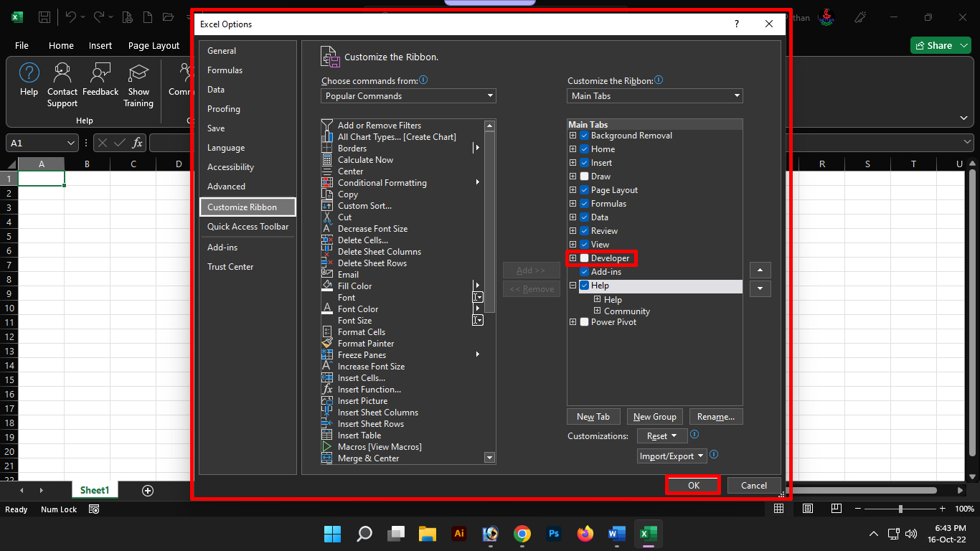
Task: Click the Move Up arrow button
Action: pyautogui.click(x=760, y=270)
